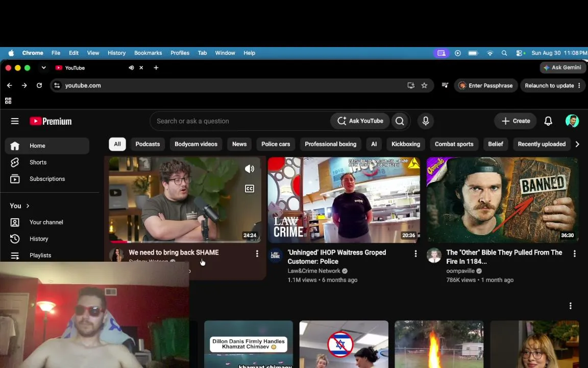Start voice search with microphone

[x=426, y=121]
